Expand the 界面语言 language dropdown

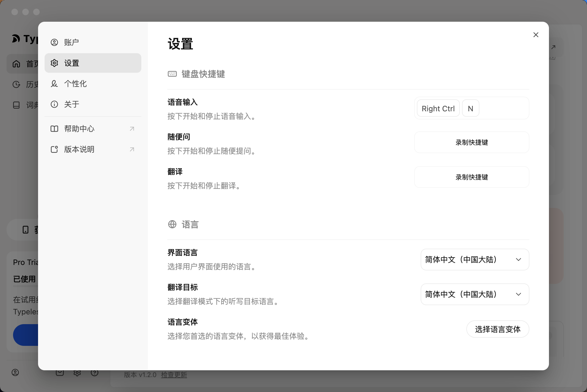[x=474, y=260]
